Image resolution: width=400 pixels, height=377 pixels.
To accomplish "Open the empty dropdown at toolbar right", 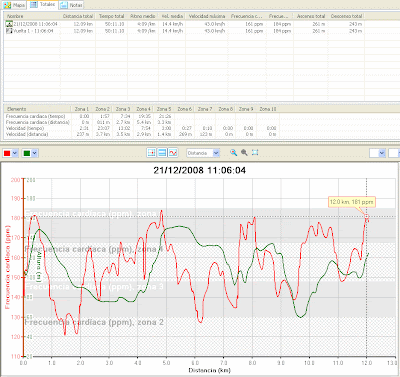I will coord(378,153).
